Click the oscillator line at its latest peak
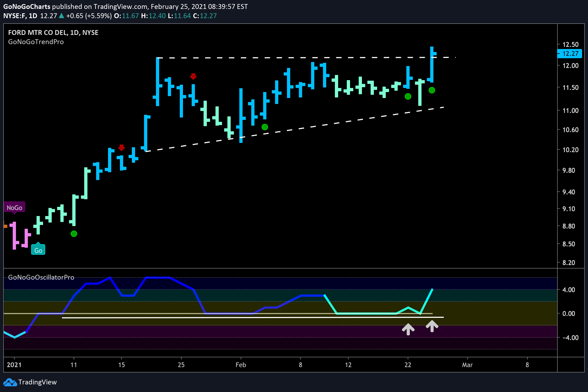 [432, 289]
